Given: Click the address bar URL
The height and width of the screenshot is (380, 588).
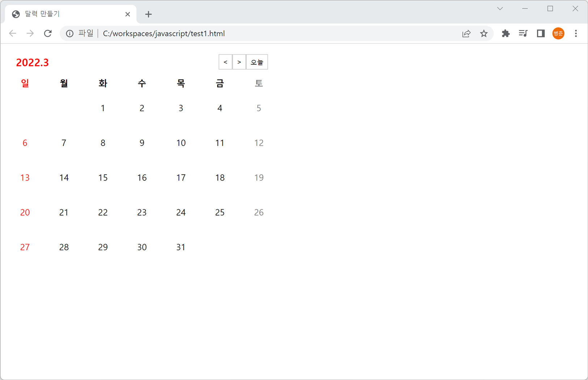Looking at the screenshot, I should (x=164, y=34).
